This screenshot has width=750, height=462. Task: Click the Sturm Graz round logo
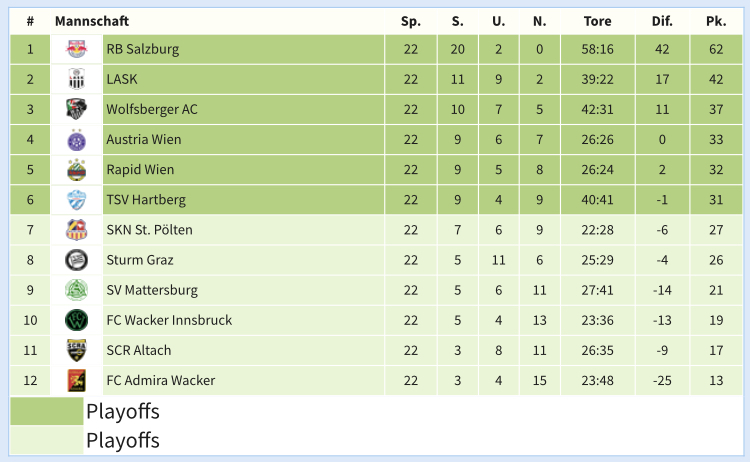(x=77, y=260)
